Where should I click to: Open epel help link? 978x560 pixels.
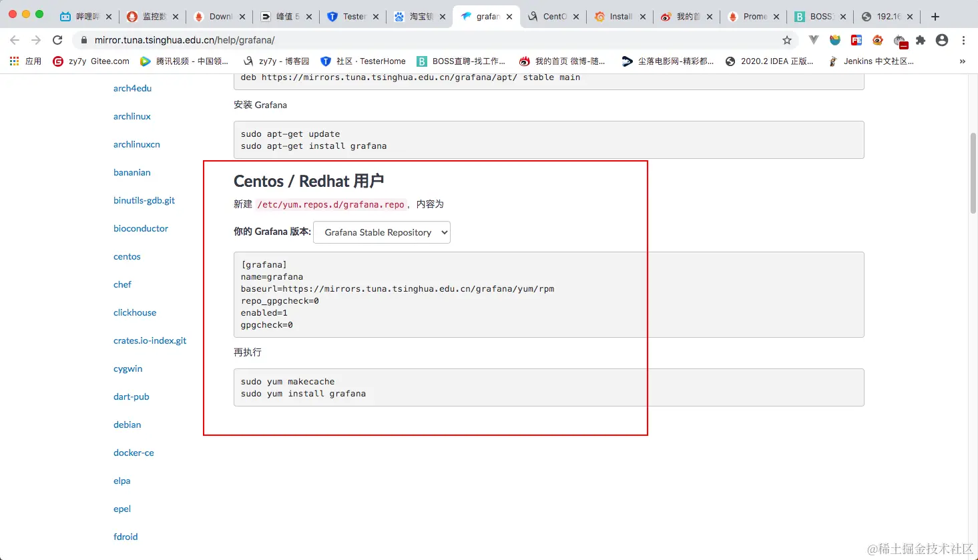(x=122, y=509)
